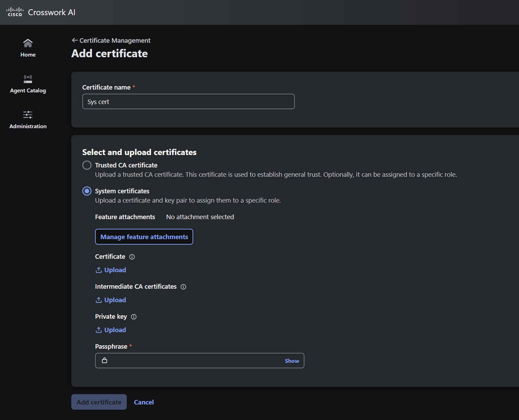
Task: Open the Administration sliders icon
Action: pos(28,115)
